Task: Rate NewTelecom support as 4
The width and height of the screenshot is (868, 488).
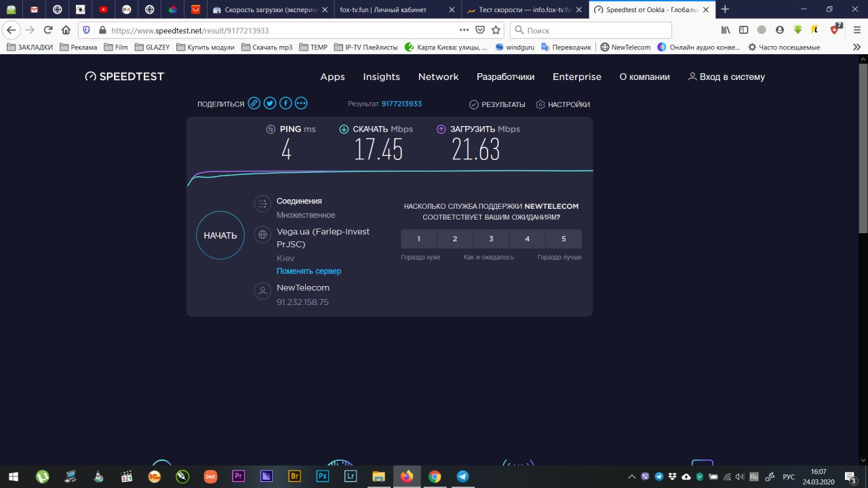Action: click(x=528, y=239)
